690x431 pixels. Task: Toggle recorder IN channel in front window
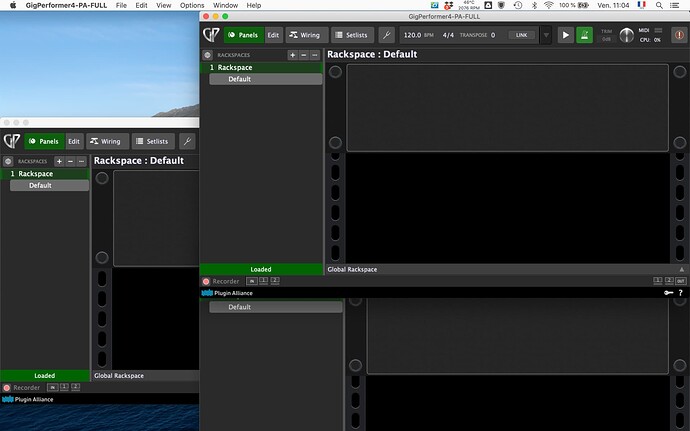252,281
